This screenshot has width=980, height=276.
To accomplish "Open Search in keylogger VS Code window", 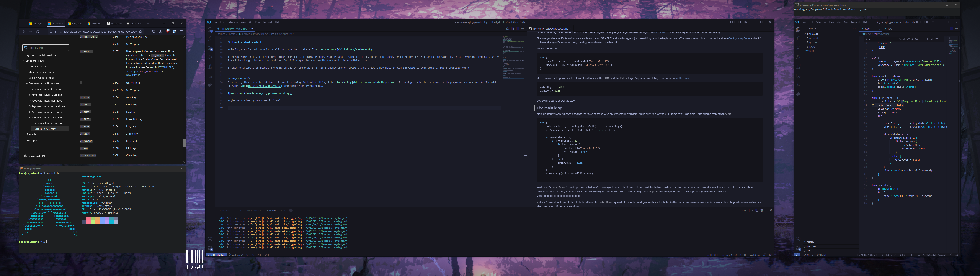I will 798,39.
